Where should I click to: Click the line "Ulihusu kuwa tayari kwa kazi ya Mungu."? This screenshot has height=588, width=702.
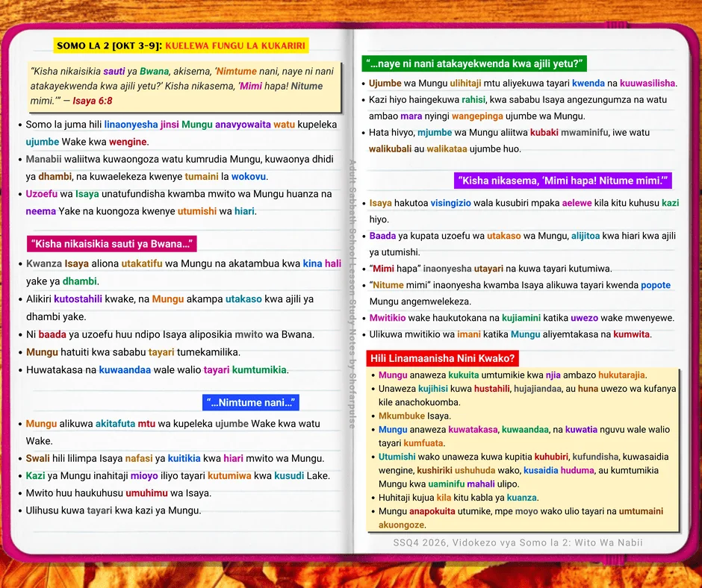coord(114,510)
